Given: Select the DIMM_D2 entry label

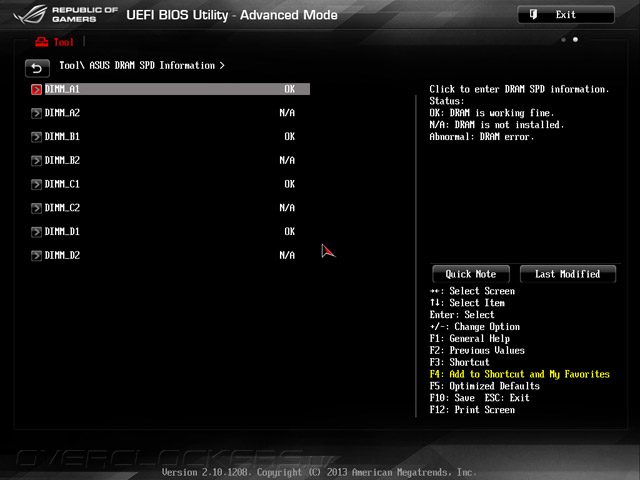Looking at the screenshot, I should 62,255.
